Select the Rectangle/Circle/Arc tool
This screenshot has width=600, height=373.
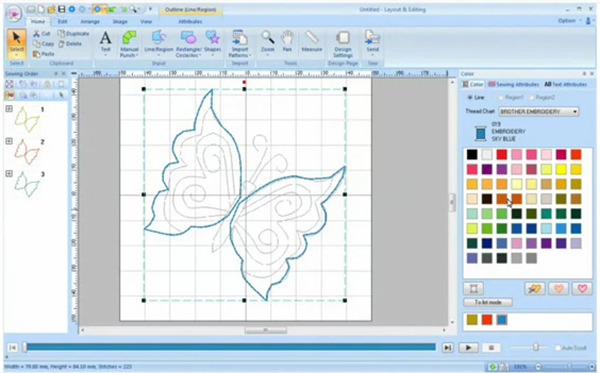pos(188,44)
